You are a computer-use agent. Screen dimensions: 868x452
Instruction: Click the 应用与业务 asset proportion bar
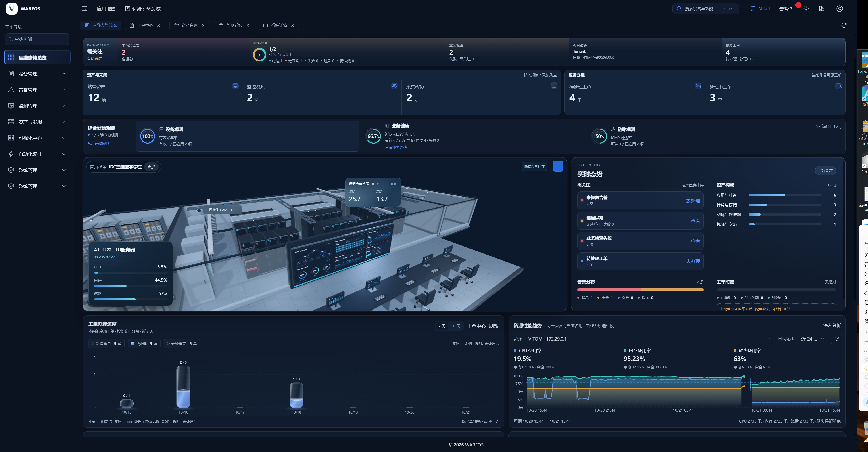(785, 195)
